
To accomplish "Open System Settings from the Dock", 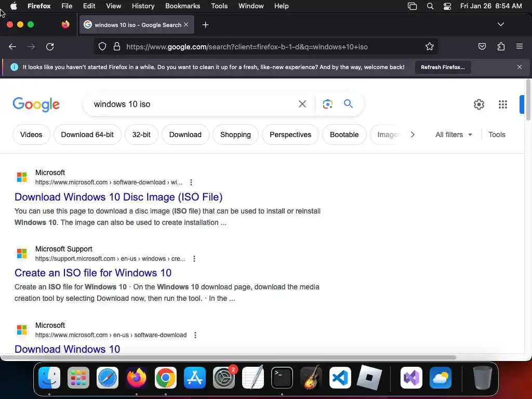I will tap(224, 378).
